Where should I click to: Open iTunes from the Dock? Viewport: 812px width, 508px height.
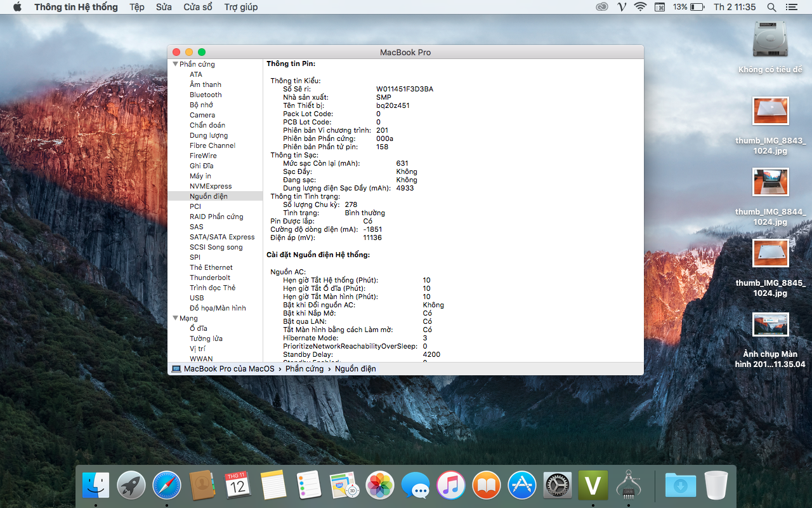click(451, 486)
